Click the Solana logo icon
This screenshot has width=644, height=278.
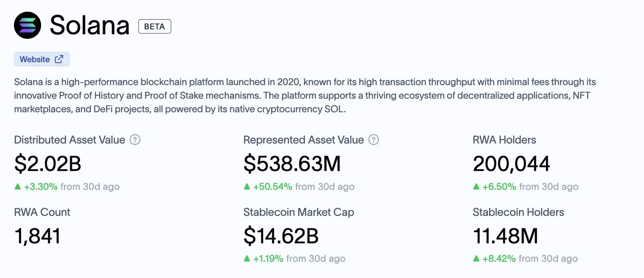coord(28,25)
